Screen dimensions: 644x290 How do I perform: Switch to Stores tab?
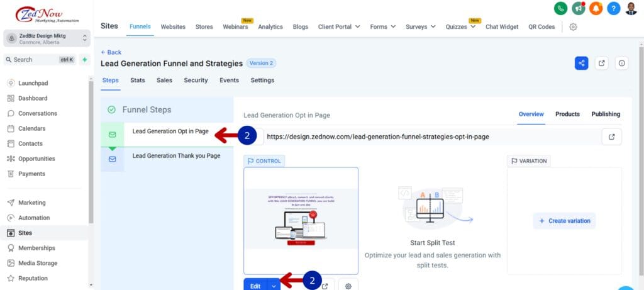(x=204, y=26)
